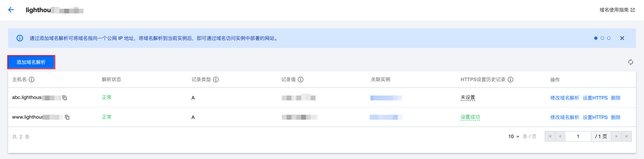Dismiss the blue info banner

click(x=622, y=38)
